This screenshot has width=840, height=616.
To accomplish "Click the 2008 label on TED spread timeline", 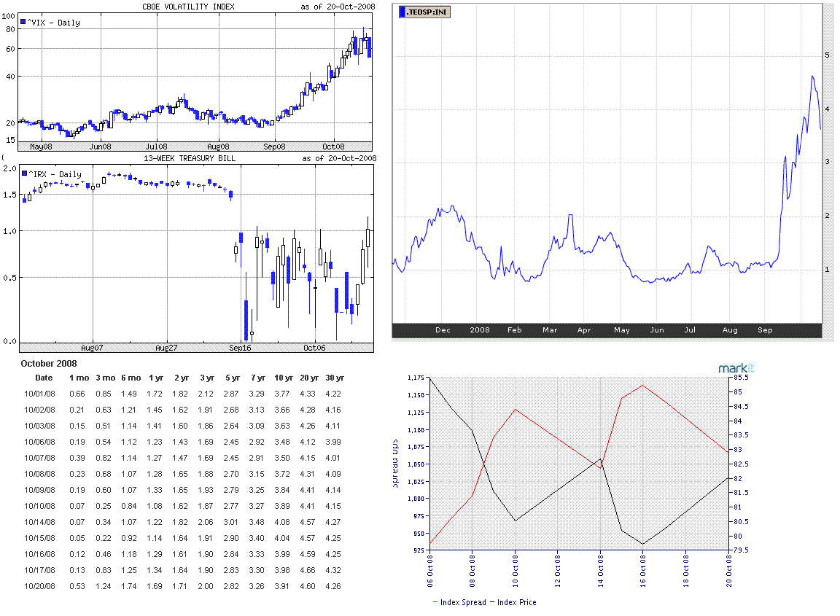I will tap(480, 330).
